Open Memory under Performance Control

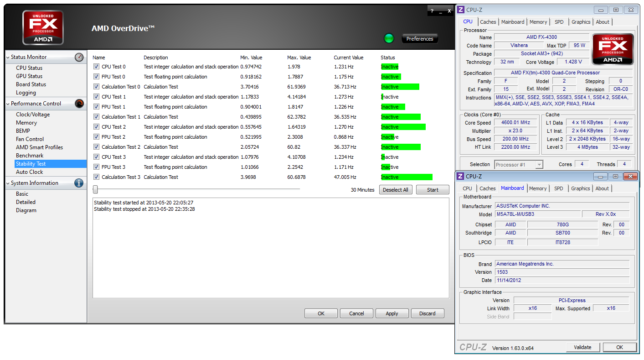click(x=26, y=123)
